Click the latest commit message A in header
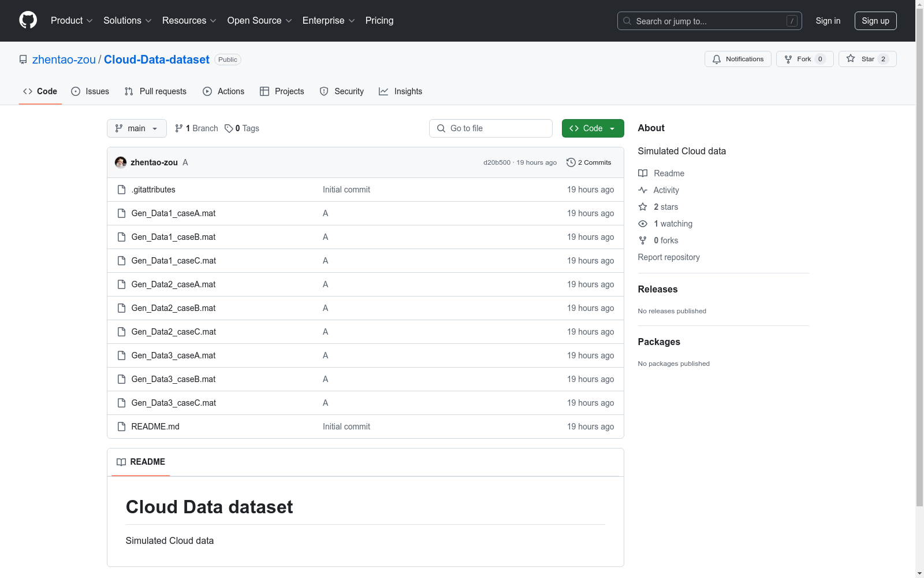 pyautogui.click(x=185, y=162)
